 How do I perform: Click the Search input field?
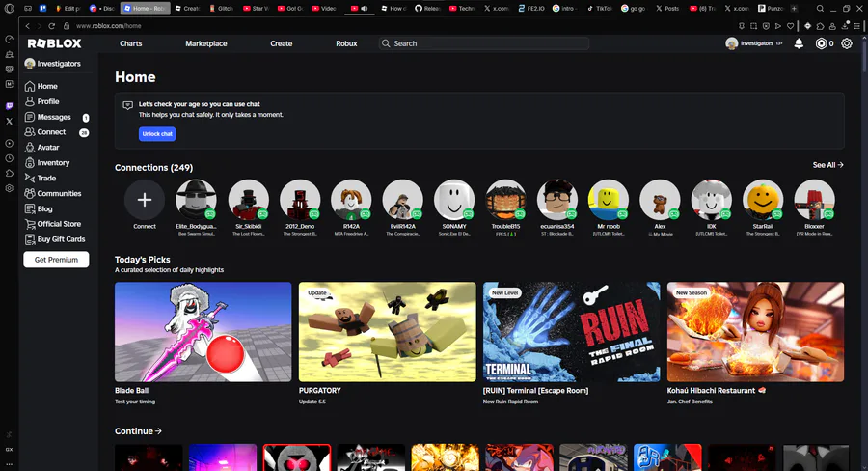pyautogui.click(x=484, y=43)
